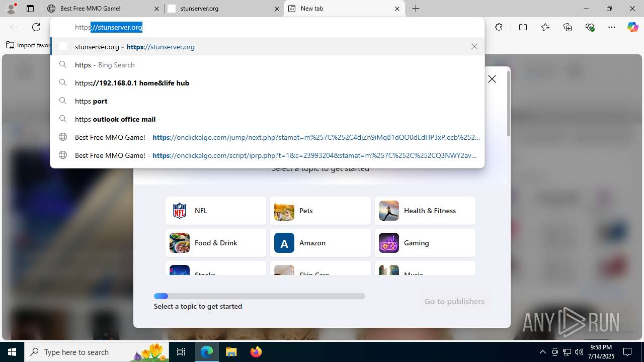Show hidden system tray icons chevron
Screen dimensions: 644x362
[x=542, y=352]
